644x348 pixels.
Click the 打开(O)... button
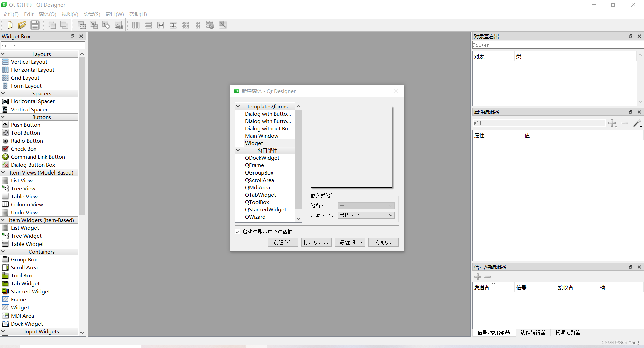[316, 242]
